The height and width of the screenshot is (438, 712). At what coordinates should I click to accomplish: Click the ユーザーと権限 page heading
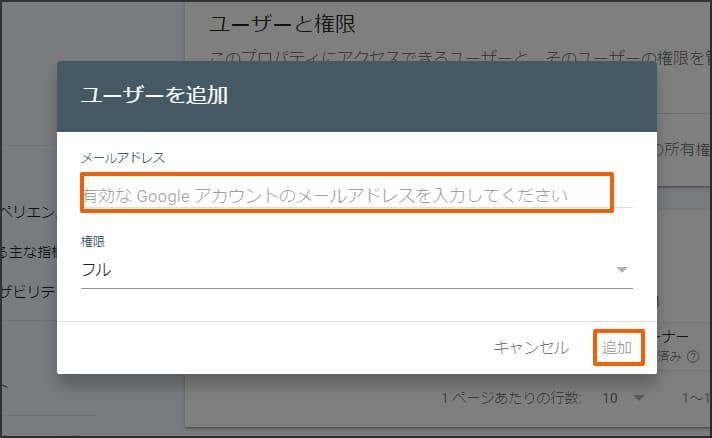[282, 24]
